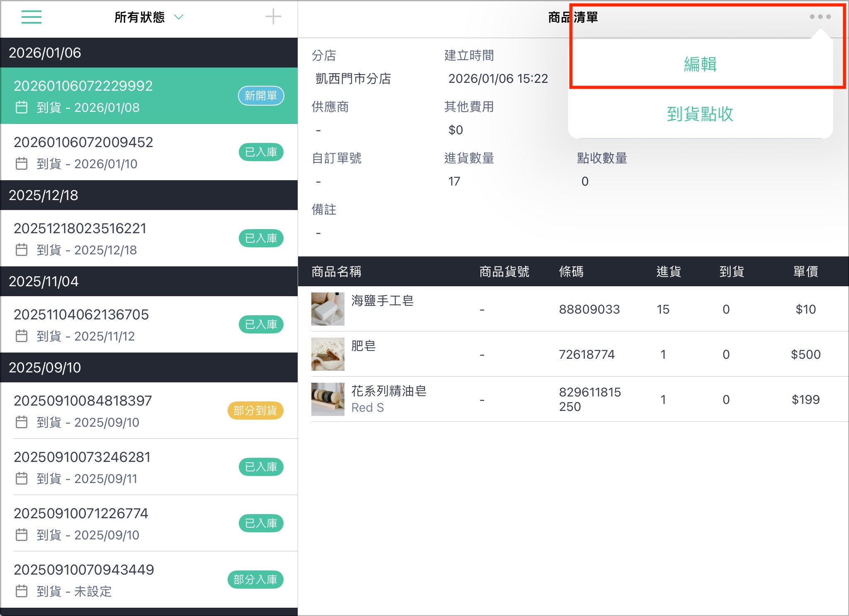Click branch name 凱西門市分店
The width and height of the screenshot is (849, 616).
353,78
